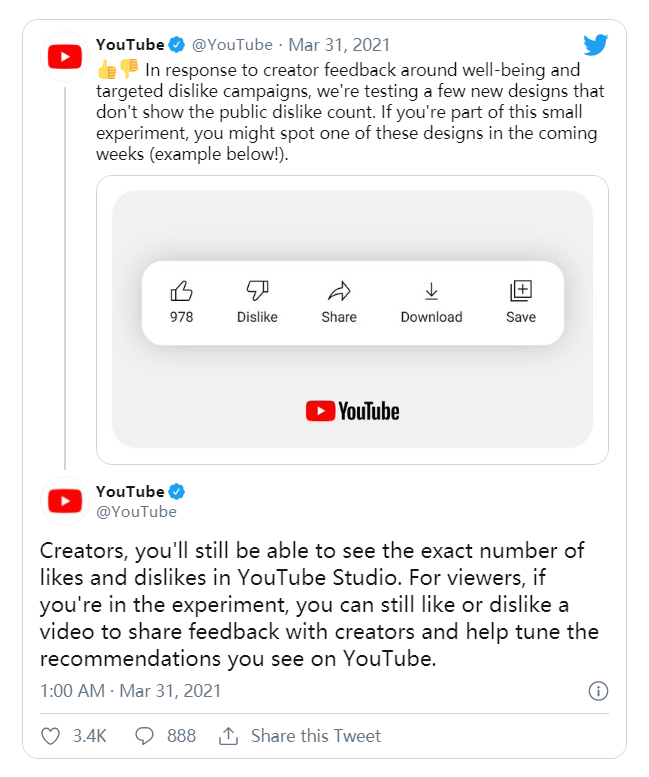Open the @YouTube handle under the second tweet
Screen dimensions: 649x777
(136, 512)
